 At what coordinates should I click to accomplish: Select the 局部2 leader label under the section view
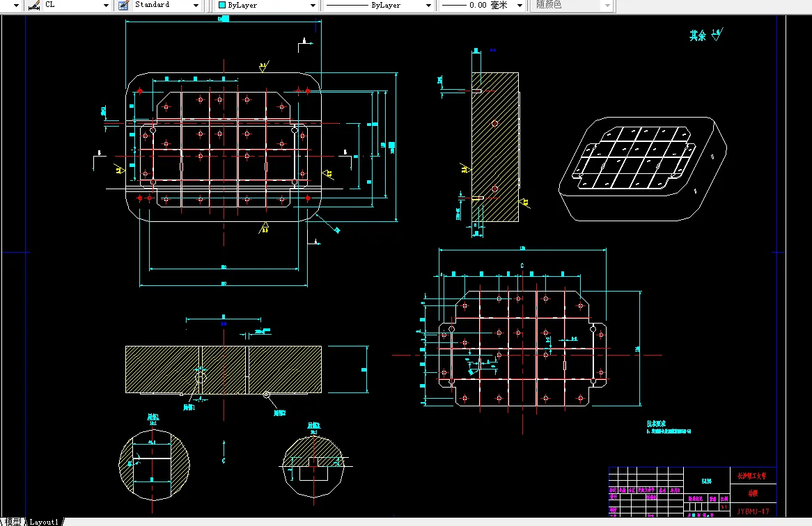[x=280, y=413]
